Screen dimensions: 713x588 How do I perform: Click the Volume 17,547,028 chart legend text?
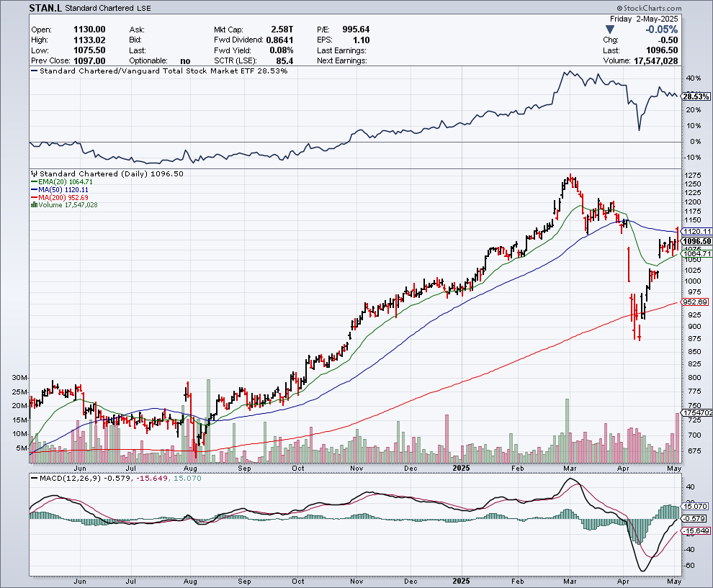click(x=68, y=205)
